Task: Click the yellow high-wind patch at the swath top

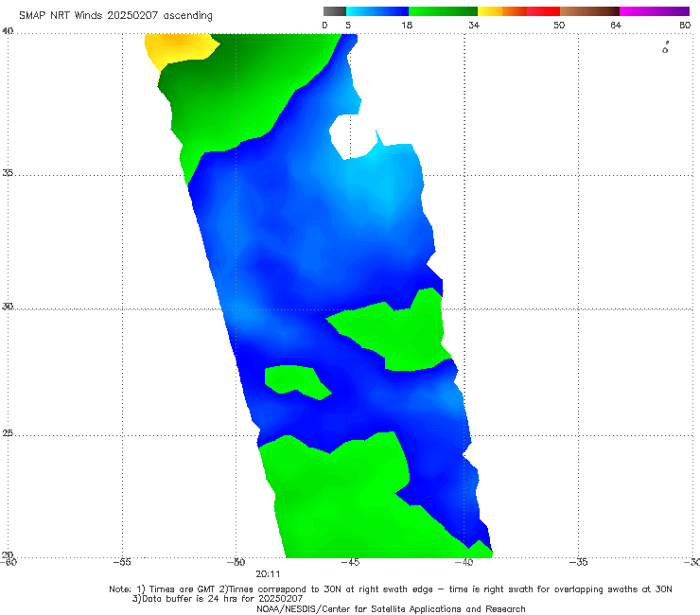Action: [179, 48]
